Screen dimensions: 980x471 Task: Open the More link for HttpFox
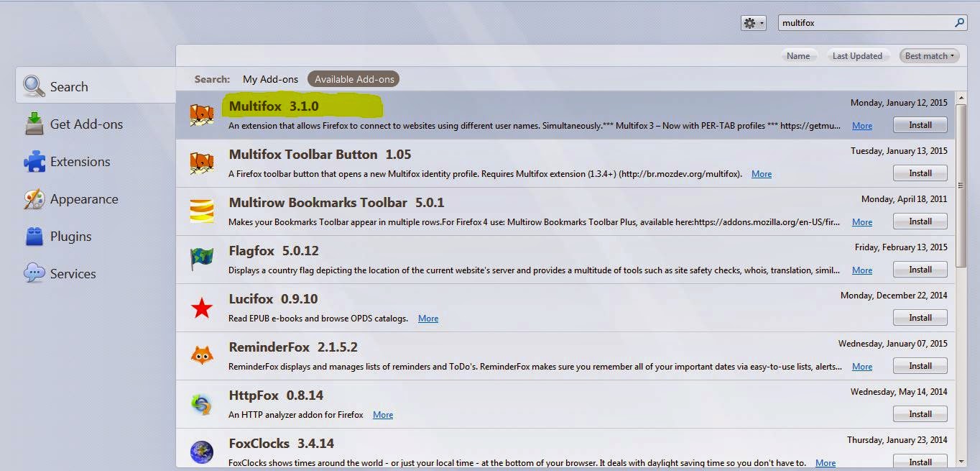pos(383,415)
